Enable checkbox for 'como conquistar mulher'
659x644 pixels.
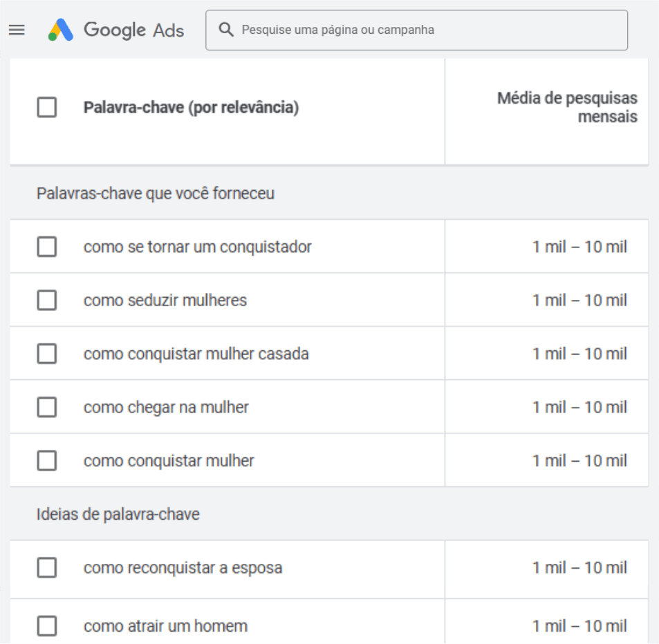click(46, 460)
